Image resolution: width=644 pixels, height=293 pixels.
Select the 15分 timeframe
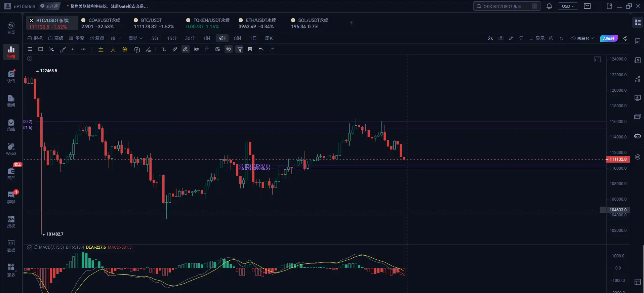pyautogui.click(x=172, y=38)
